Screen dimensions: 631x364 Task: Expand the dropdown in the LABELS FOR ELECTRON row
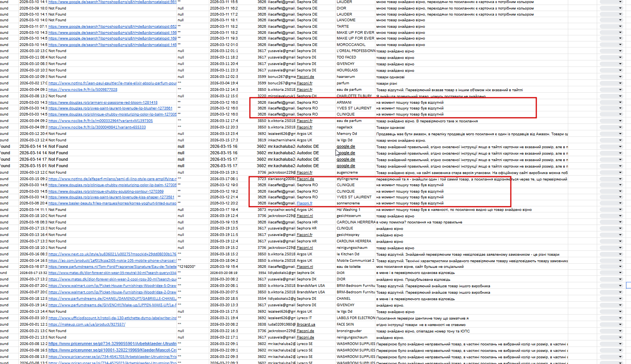click(x=611, y=318)
